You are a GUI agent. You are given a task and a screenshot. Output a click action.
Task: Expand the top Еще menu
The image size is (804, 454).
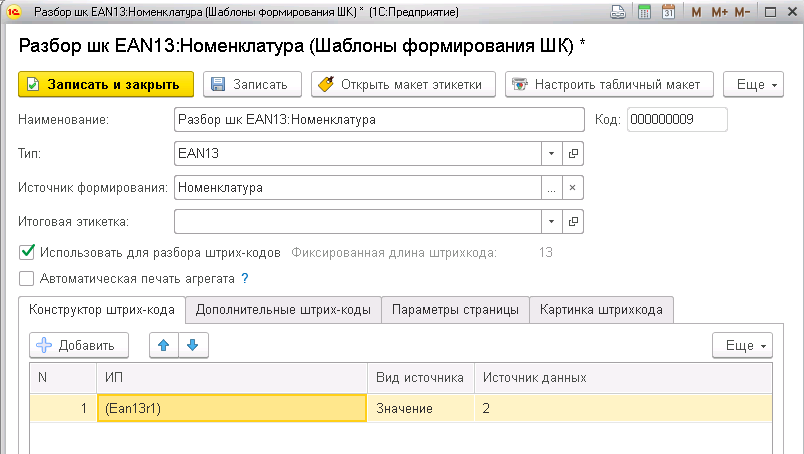(753, 84)
